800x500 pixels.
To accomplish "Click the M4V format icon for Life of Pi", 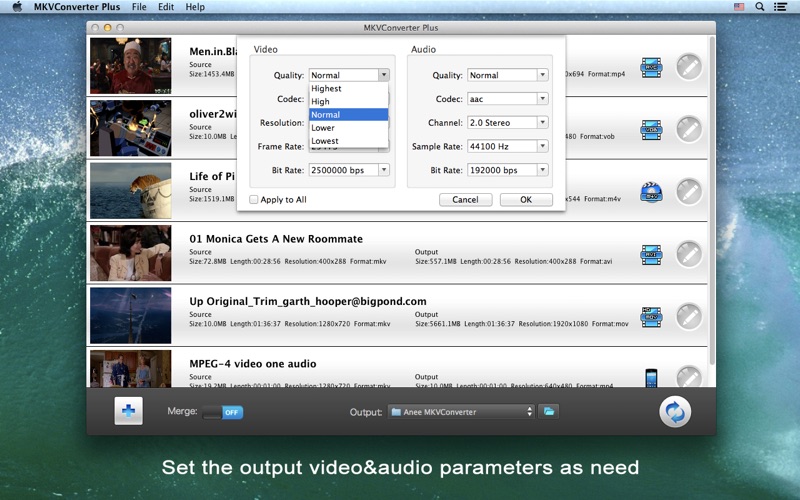I will click(651, 192).
